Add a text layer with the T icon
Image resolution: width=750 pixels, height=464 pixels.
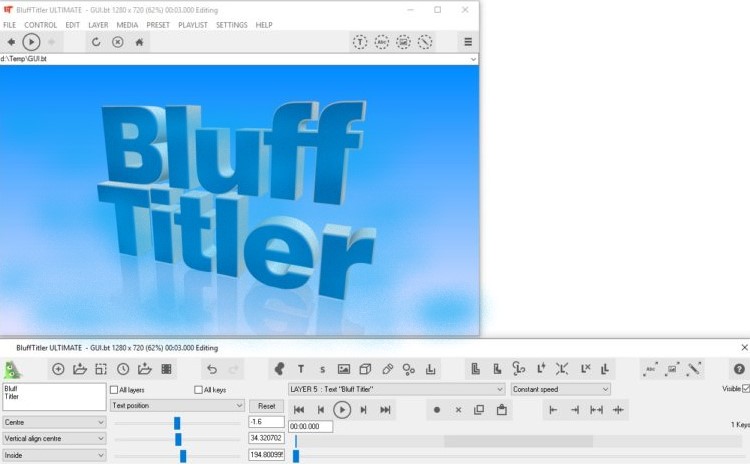pyautogui.click(x=300, y=369)
